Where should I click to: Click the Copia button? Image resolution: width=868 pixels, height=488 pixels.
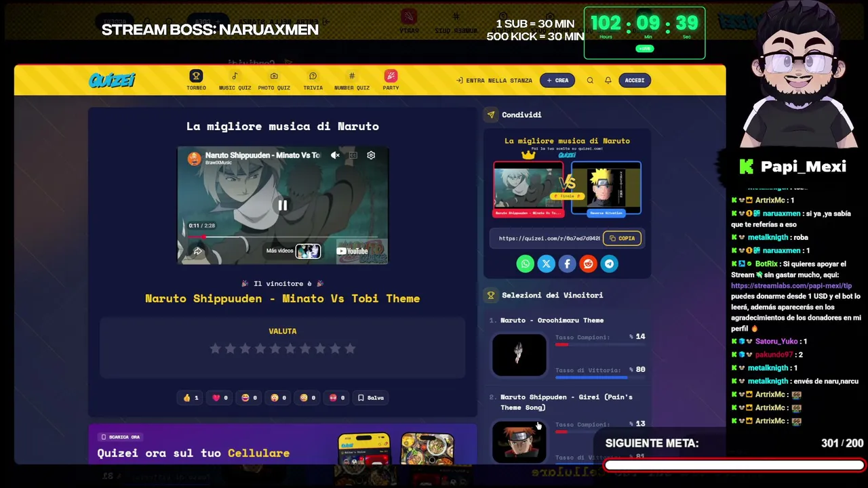(x=622, y=239)
